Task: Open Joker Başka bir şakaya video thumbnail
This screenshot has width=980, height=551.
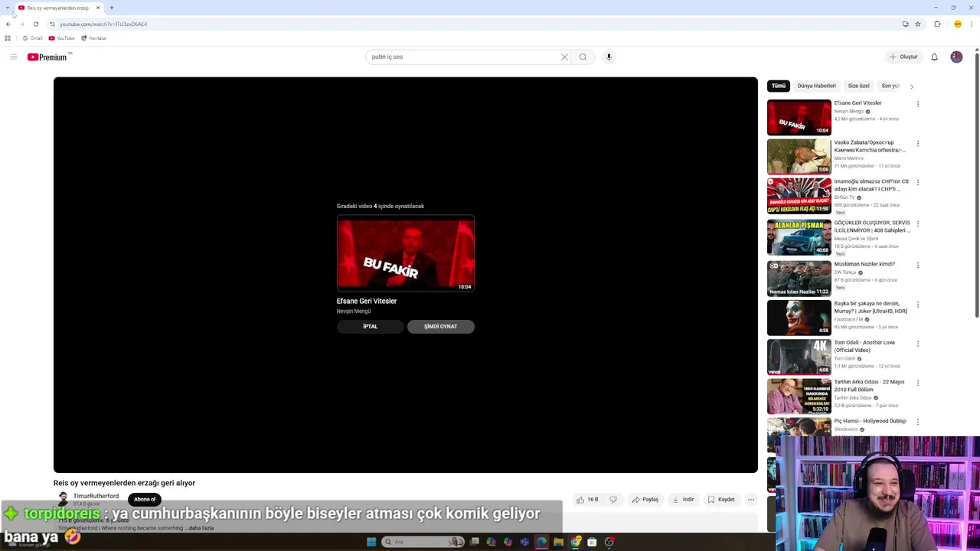Action: 799,318
